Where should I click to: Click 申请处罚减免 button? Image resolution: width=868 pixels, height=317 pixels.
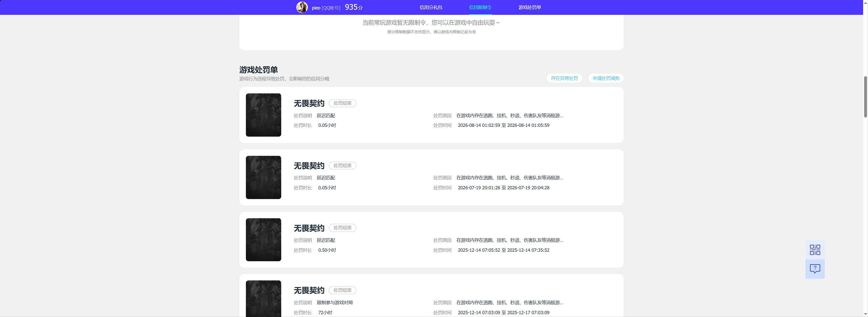coord(606,78)
